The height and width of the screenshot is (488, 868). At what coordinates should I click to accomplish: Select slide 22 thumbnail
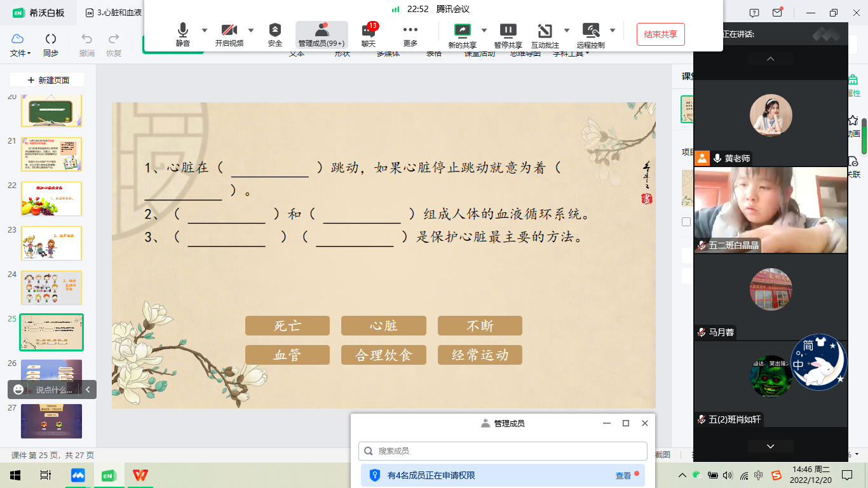(51, 198)
